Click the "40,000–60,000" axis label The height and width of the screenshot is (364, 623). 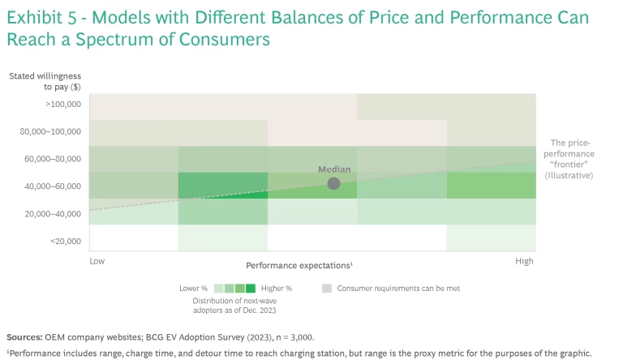tap(51, 186)
